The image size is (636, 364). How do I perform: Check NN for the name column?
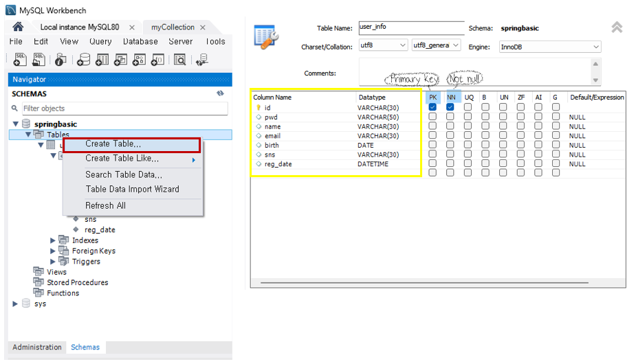tap(450, 126)
